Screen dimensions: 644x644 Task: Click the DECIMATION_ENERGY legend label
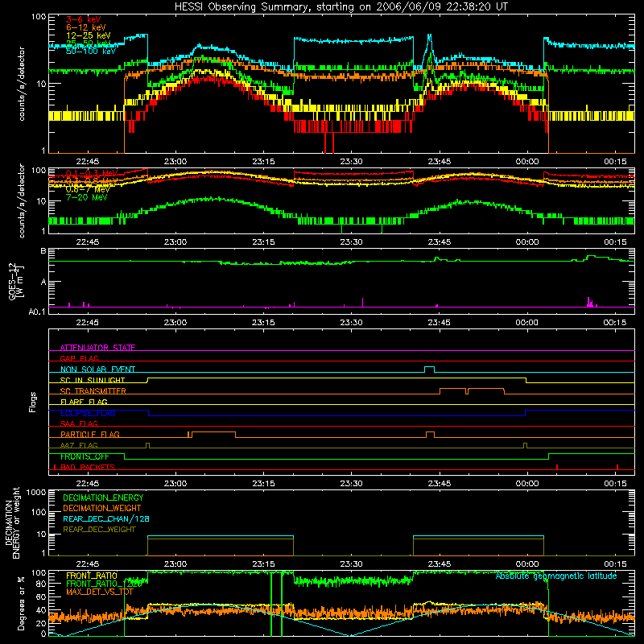tap(103, 497)
